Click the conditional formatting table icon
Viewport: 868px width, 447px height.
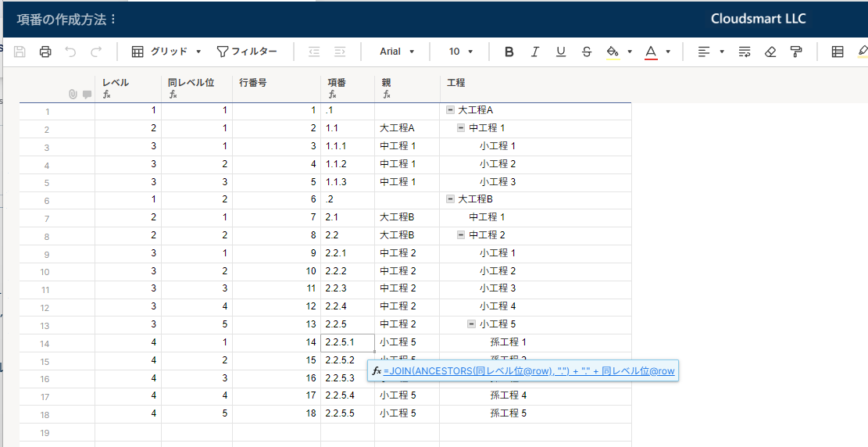click(838, 52)
